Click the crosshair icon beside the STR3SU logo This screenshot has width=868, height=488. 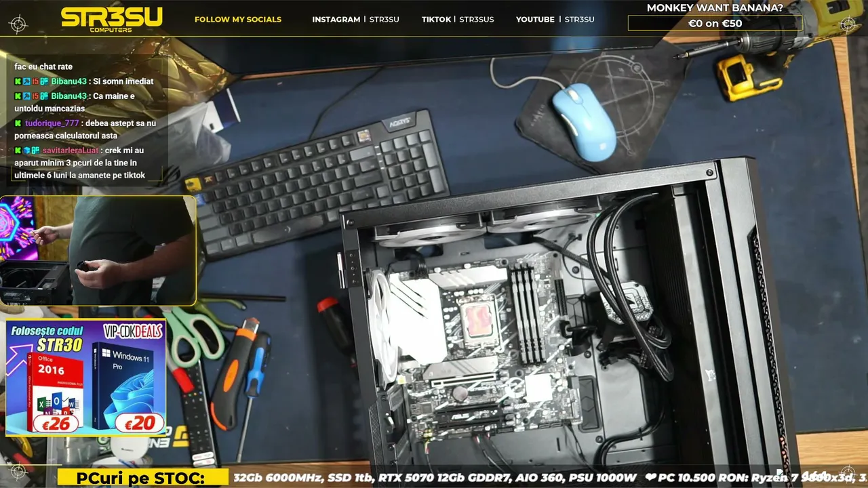tap(18, 25)
